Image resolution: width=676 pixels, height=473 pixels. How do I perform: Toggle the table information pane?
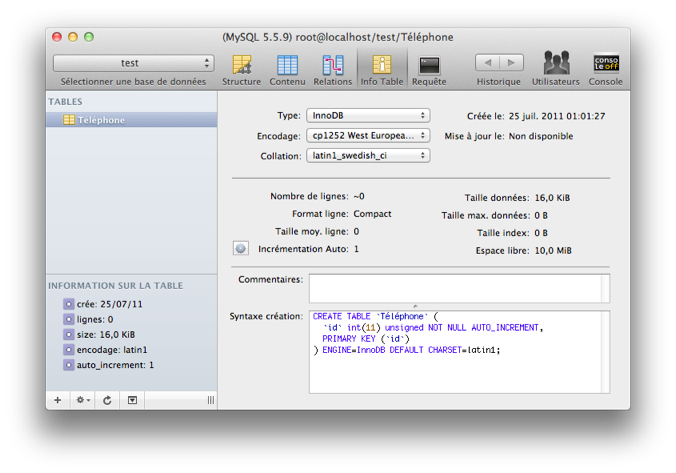point(132,400)
